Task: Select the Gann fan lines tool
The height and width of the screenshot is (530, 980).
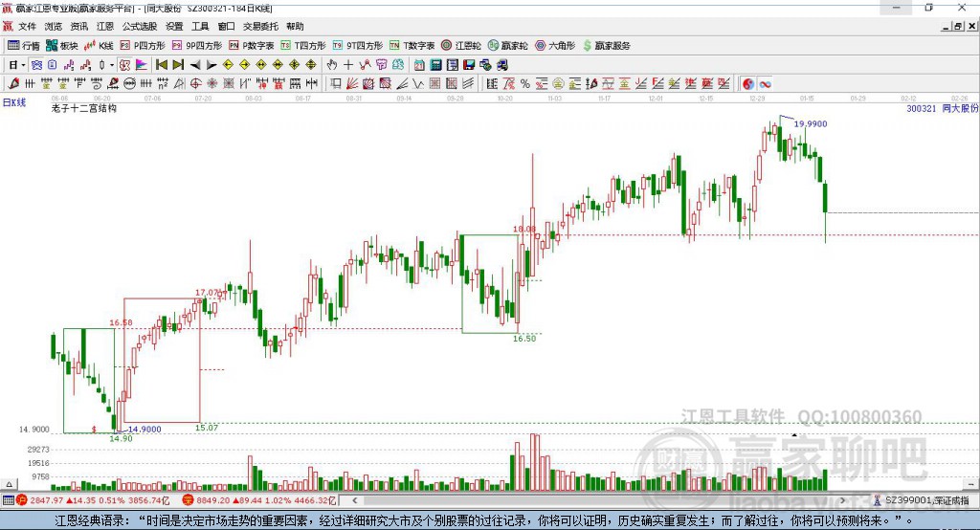Action: pos(352,84)
